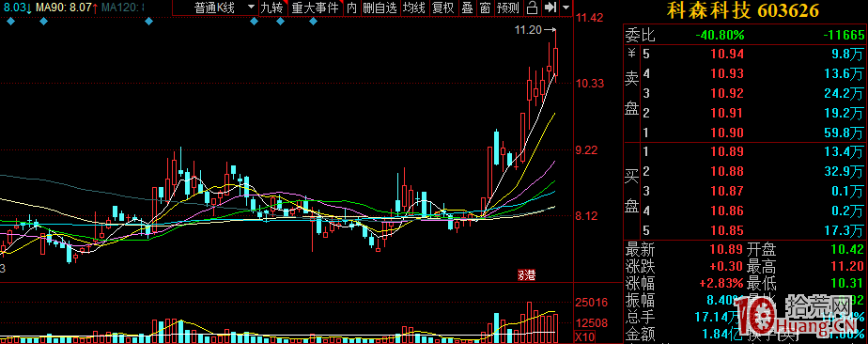Screen dimensions: 868x344
Task: Select the sell 1 price 10.90
Action: [727, 133]
